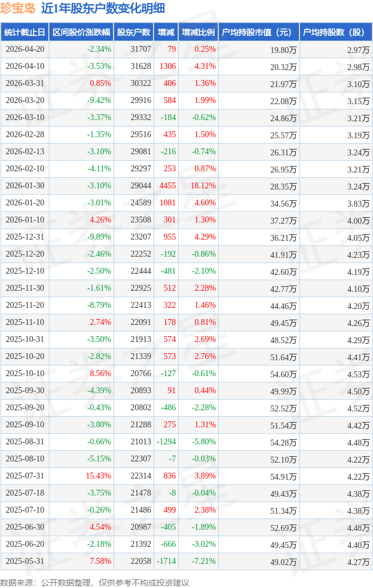Click the 股东户数 column header
This screenshot has height=588, width=373.
(134, 32)
